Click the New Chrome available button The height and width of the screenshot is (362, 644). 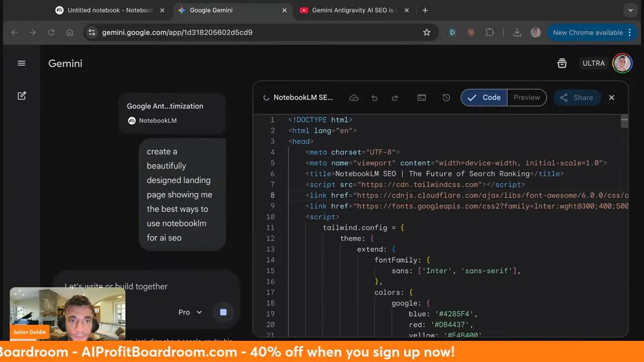589,32
